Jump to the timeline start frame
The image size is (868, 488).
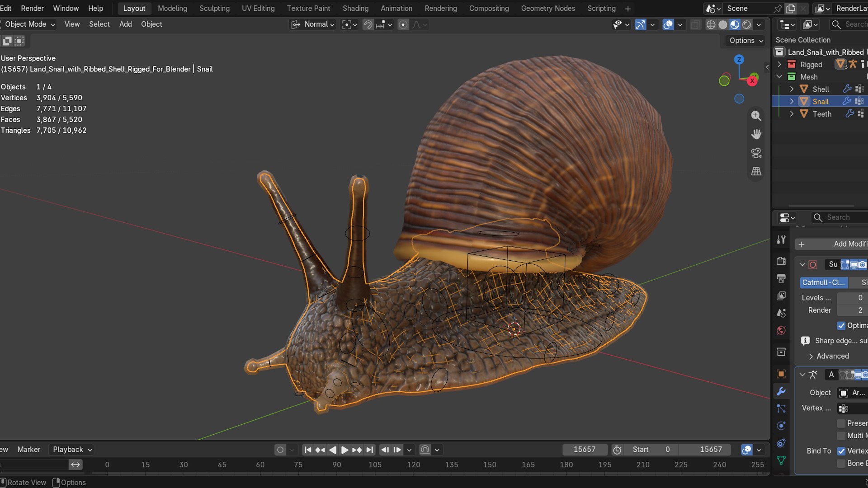(x=308, y=450)
